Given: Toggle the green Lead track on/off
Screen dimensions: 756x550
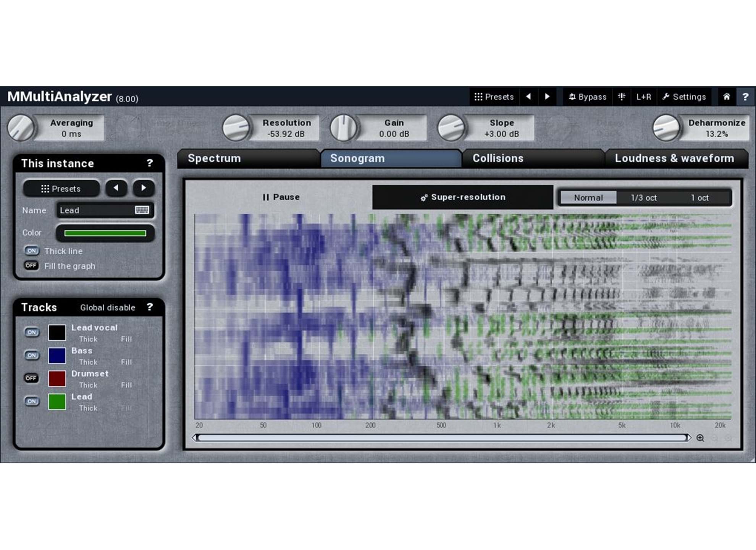Looking at the screenshot, I should (x=32, y=401).
